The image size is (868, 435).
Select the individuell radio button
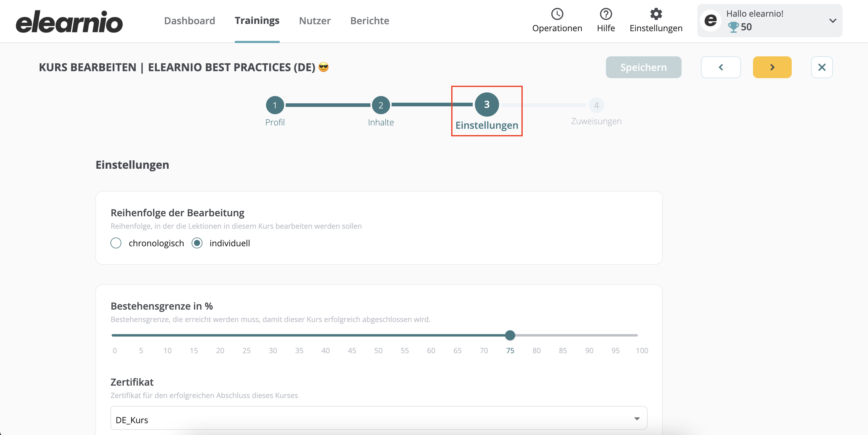pos(197,243)
